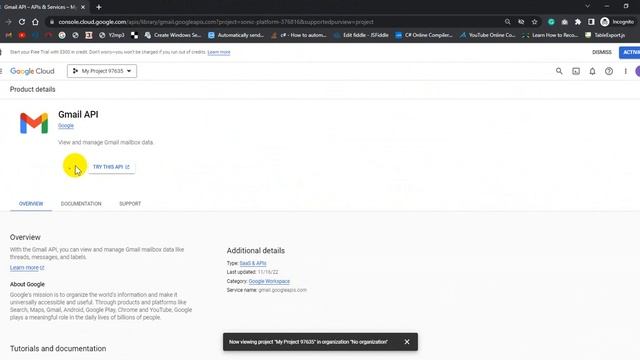
Task: Open the three-dot settings menu in header
Action: (x=625, y=71)
